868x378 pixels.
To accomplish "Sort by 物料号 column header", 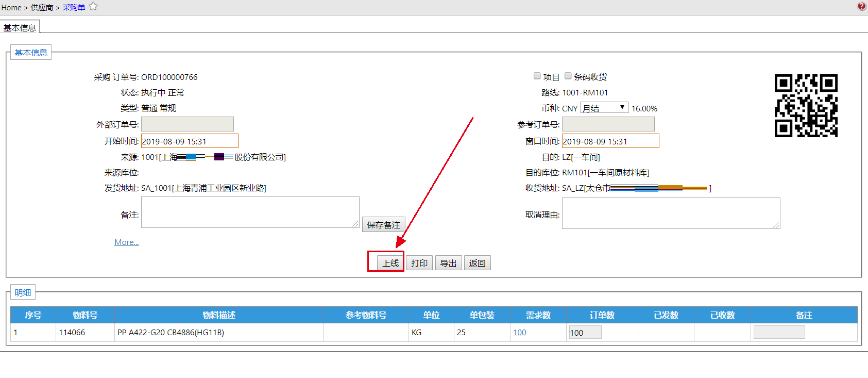I will coord(85,315).
